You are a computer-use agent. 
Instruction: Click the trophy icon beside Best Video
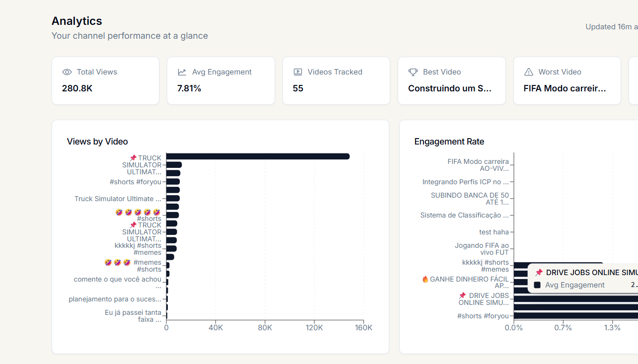(413, 72)
